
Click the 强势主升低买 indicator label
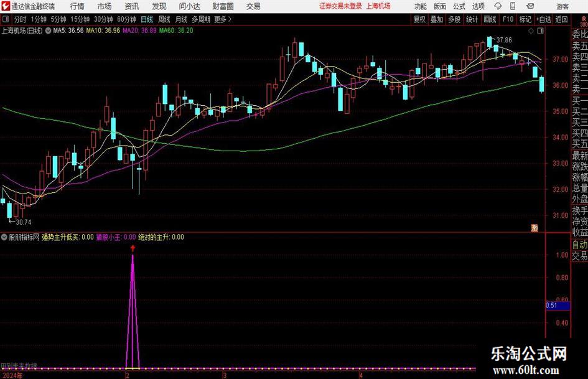[68, 237]
